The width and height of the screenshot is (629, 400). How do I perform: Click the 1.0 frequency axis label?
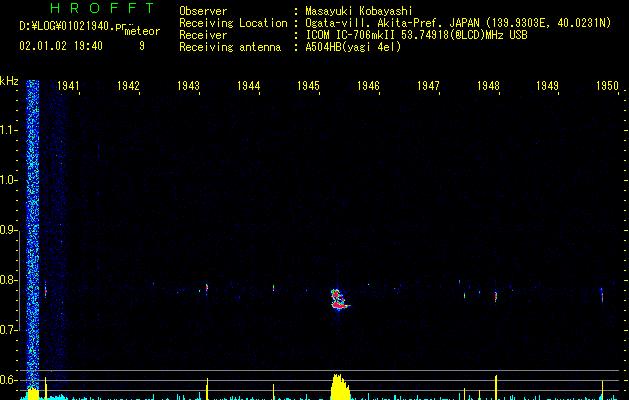coord(9,180)
